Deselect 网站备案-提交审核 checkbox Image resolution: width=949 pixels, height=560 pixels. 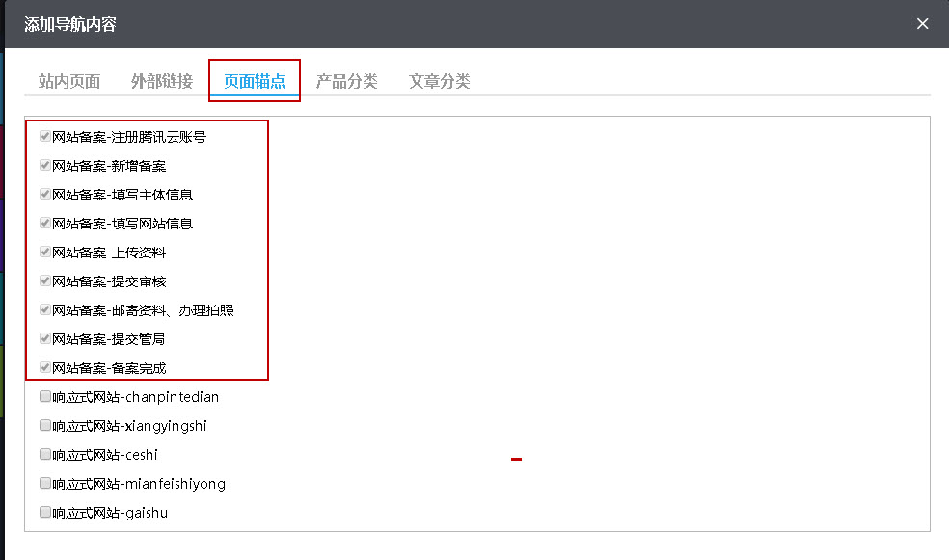point(45,280)
